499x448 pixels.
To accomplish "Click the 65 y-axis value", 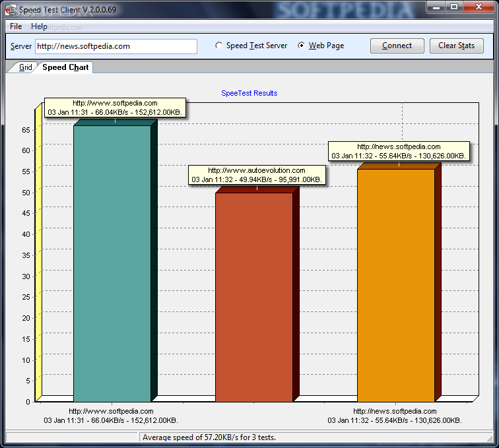I will pyautogui.click(x=26, y=130).
